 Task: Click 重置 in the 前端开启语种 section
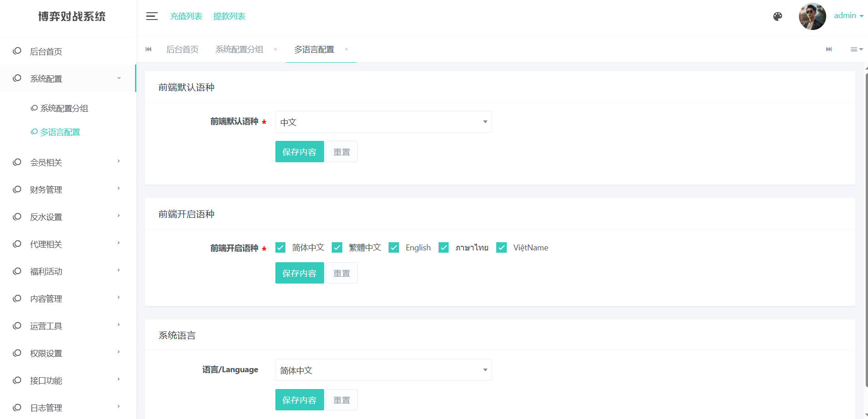point(342,273)
